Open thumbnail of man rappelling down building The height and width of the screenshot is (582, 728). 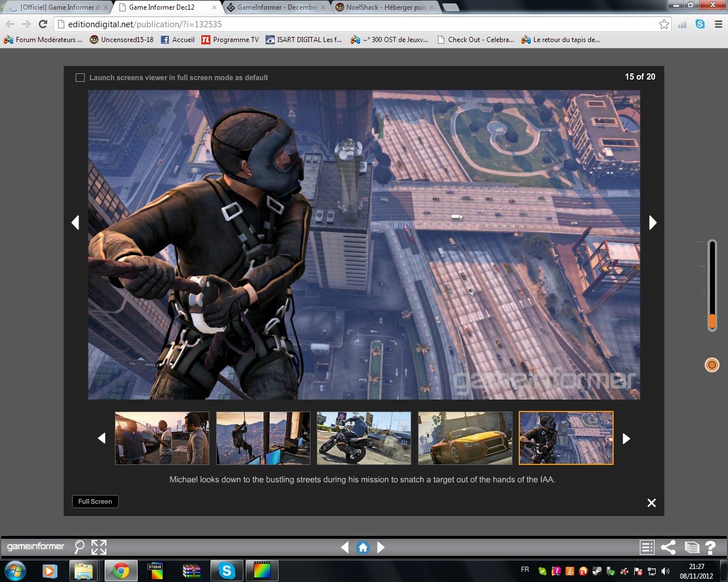click(263, 438)
